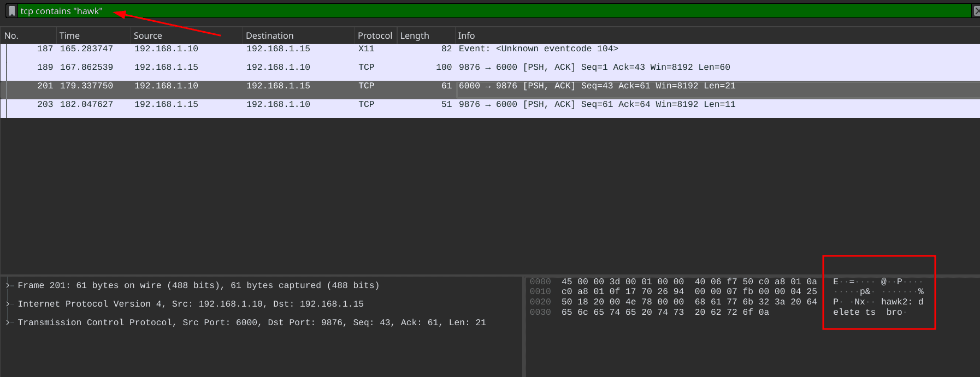Sort packets by the No. column header
The height and width of the screenshot is (377, 980).
click(11, 35)
